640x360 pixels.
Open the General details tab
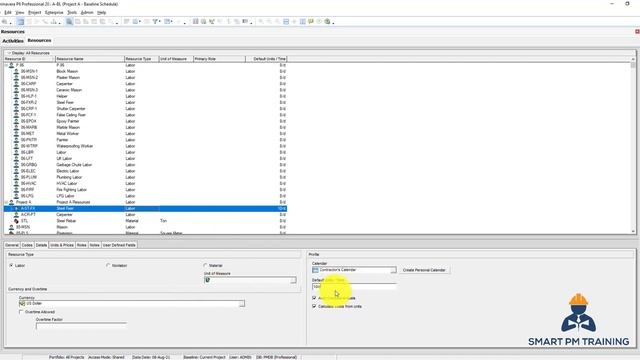click(12, 245)
